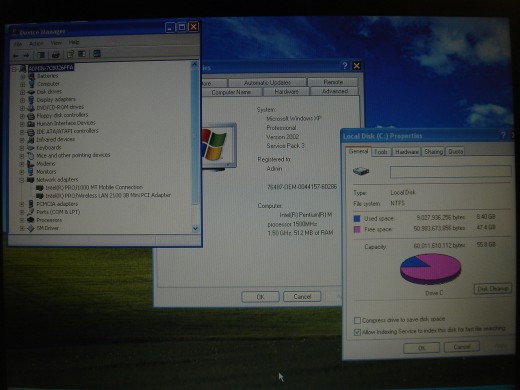Click the Scan for hardware changes toolbar icon
This screenshot has width=520, height=390.
pyautogui.click(x=97, y=54)
